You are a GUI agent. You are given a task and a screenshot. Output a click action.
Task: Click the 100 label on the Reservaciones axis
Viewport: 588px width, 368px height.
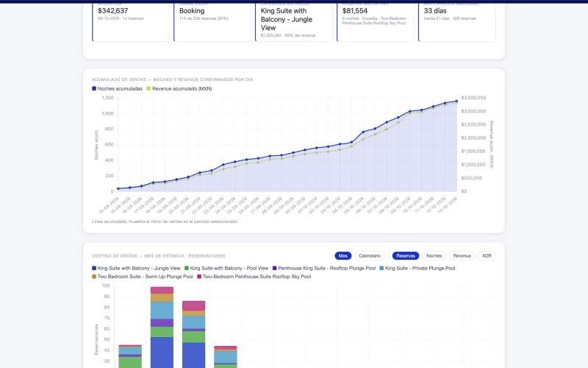pos(106,286)
